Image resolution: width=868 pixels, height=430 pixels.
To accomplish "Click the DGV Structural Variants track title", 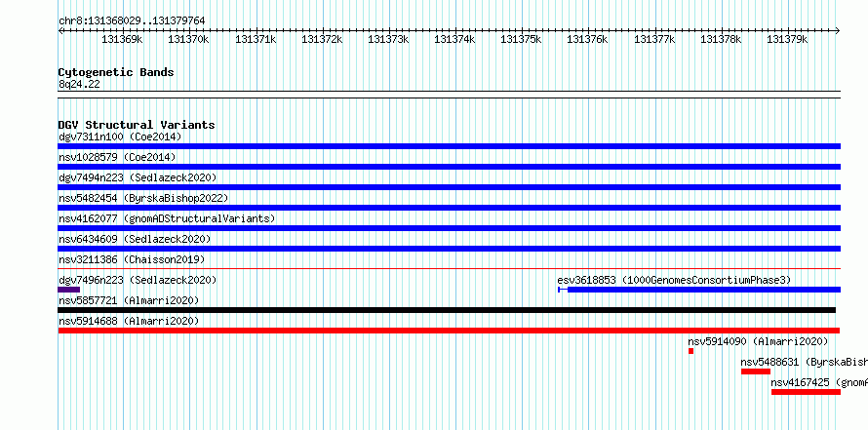I will pyautogui.click(x=137, y=125).
